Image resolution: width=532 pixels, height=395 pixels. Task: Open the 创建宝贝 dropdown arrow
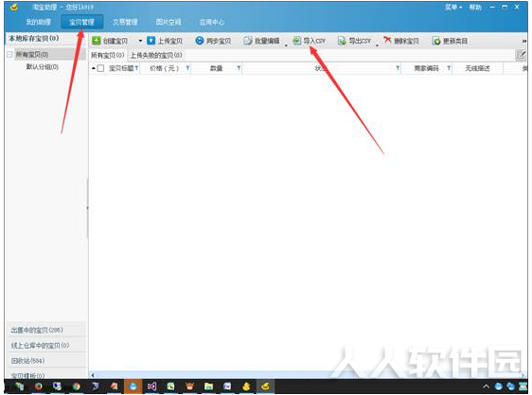[140, 41]
